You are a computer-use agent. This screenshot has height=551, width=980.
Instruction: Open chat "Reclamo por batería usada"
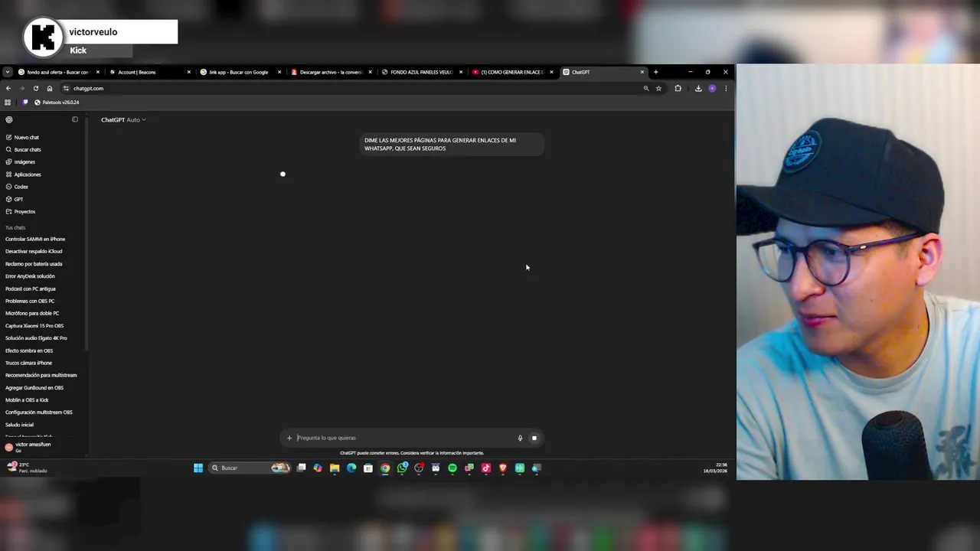tap(34, 264)
